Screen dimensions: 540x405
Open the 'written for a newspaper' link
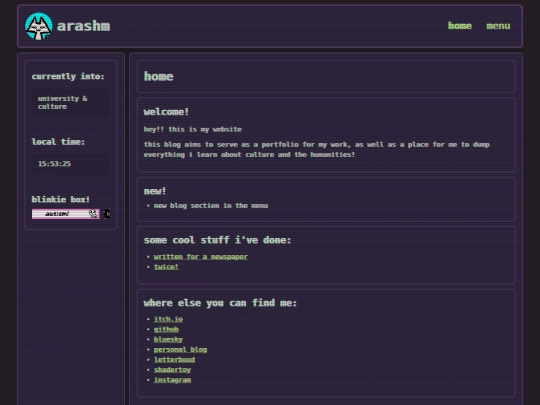click(x=200, y=257)
